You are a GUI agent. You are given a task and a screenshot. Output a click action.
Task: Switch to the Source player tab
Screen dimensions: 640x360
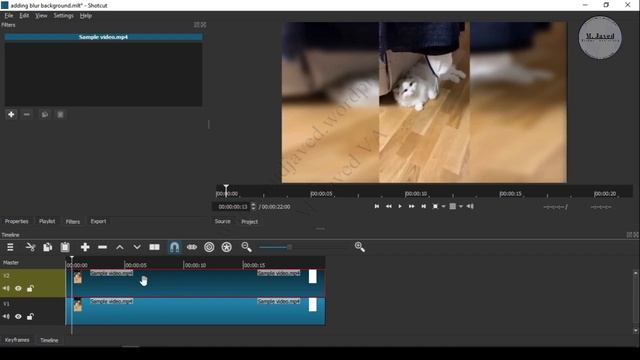point(222,221)
